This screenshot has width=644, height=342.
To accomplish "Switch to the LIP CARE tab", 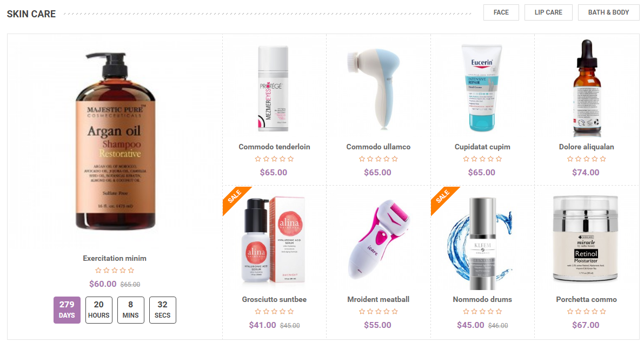I will [x=548, y=12].
